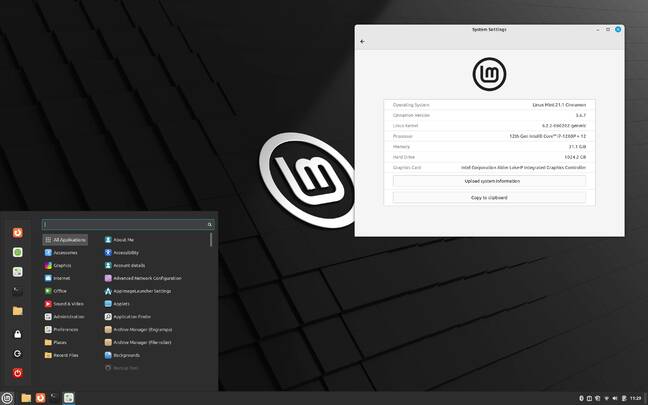Launch About Me from the applications list
648x405 pixels.
click(x=119, y=240)
